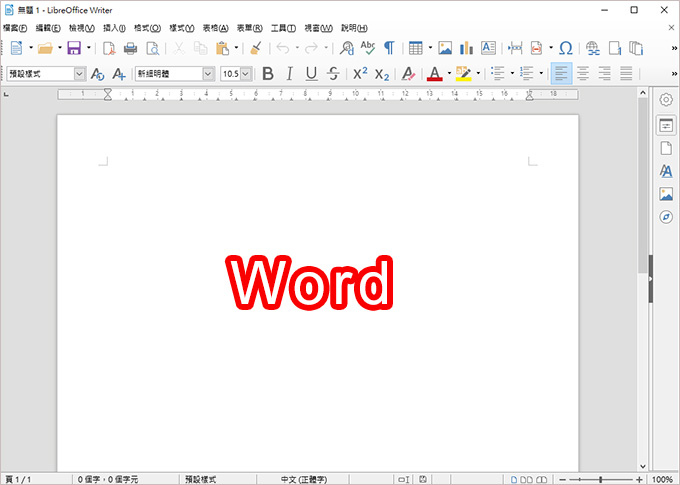Screen dimensions: 680x485
Task: Create new style from selection
Action: click(119, 74)
